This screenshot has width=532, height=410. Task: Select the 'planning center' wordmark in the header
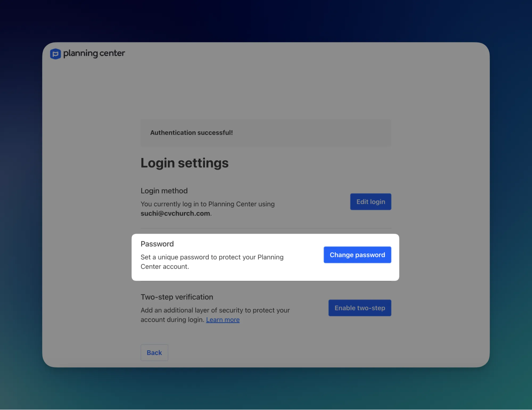[94, 53]
